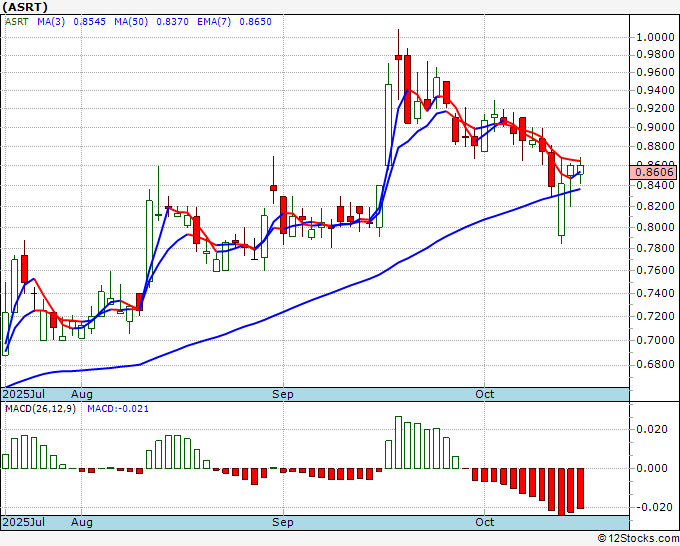680x546 pixels.
Task: Click the 0.8800 price axis label
Action: [x=655, y=147]
